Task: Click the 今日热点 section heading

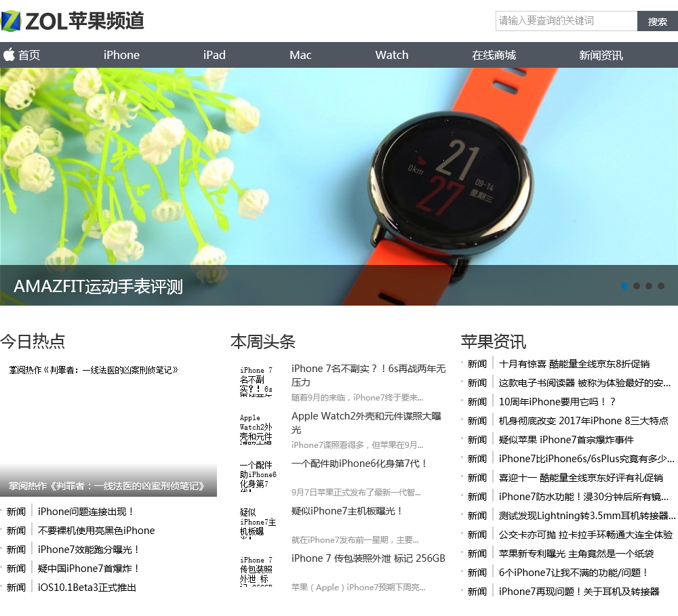Action: 33,342
